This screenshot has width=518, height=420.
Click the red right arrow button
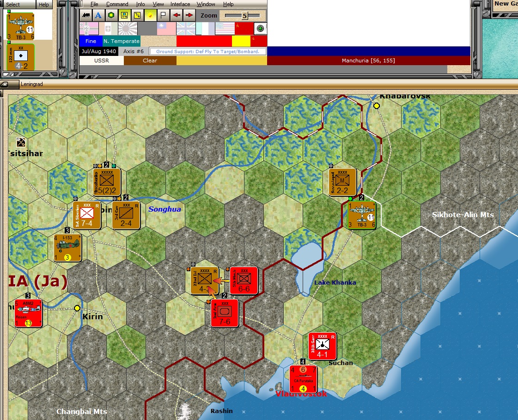189,15
